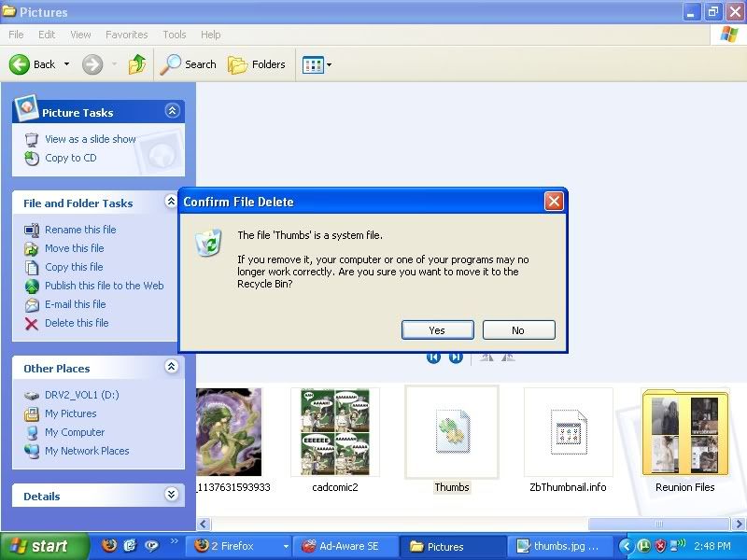Click Delete this file
The image size is (747, 560).
tap(77, 323)
